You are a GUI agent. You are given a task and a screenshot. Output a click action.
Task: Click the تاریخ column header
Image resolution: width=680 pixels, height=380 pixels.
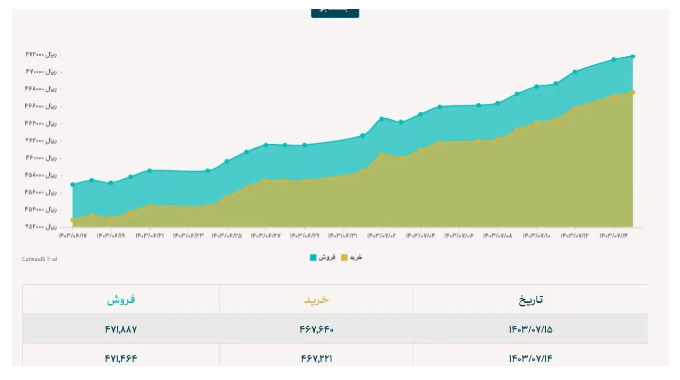pos(530,299)
